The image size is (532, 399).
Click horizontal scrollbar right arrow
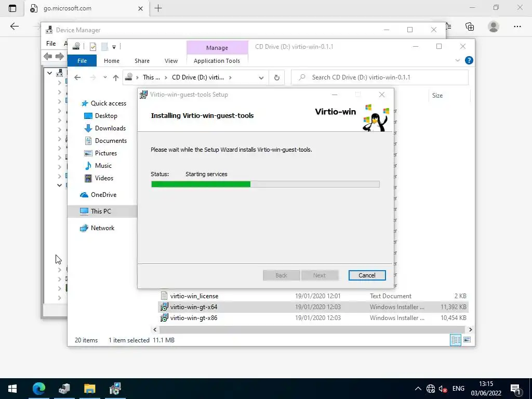pyautogui.click(x=470, y=329)
